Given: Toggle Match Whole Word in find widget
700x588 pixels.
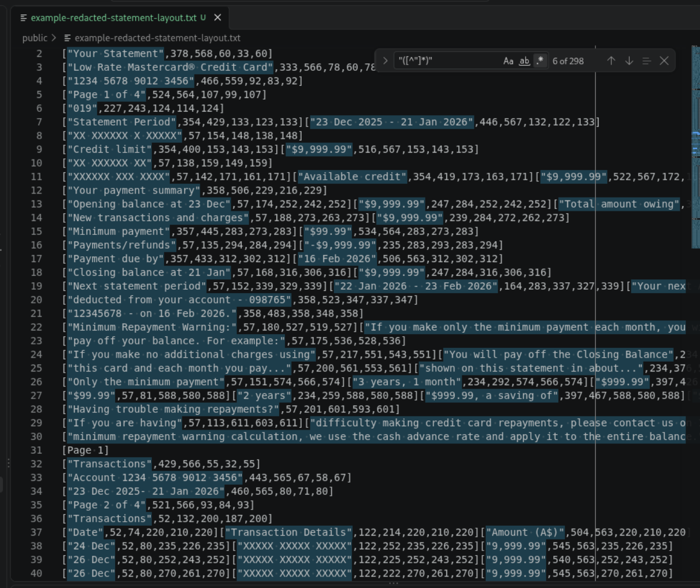Looking at the screenshot, I should 524,60.
